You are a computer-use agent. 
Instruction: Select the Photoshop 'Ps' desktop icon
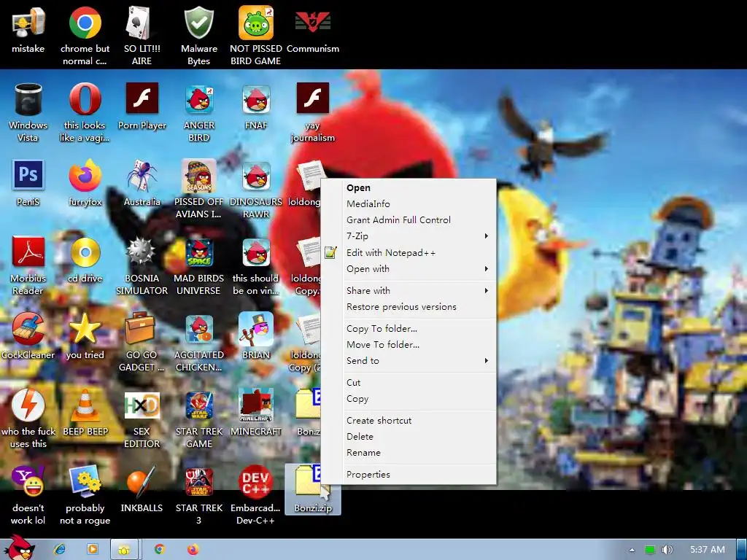[28, 175]
